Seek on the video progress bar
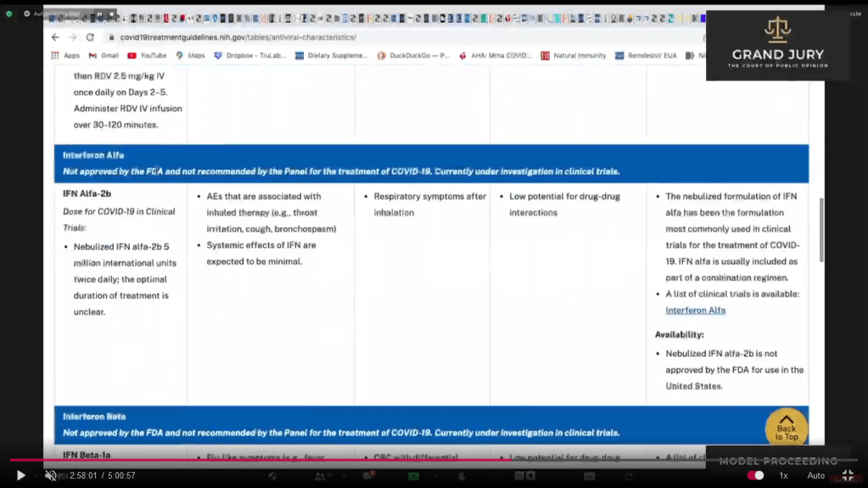Image resolution: width=868 pixels, height=488 pixels. point(424,461)
